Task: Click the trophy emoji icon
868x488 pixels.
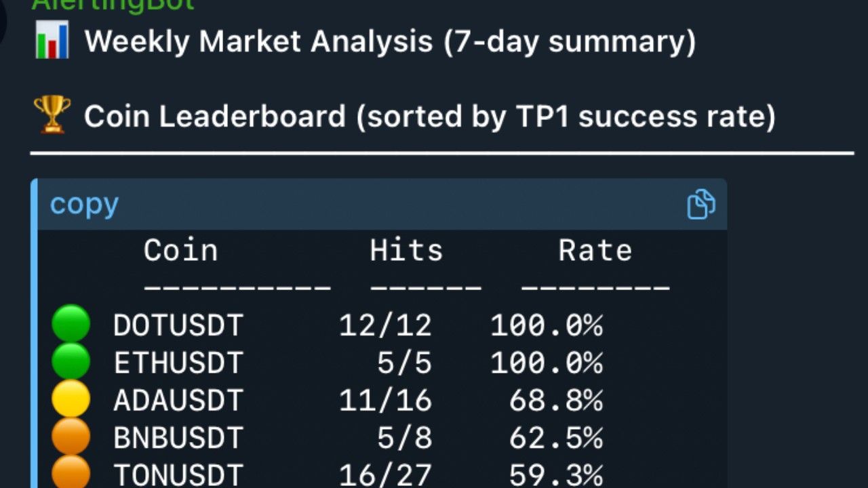Action: (x=52, y=115)
